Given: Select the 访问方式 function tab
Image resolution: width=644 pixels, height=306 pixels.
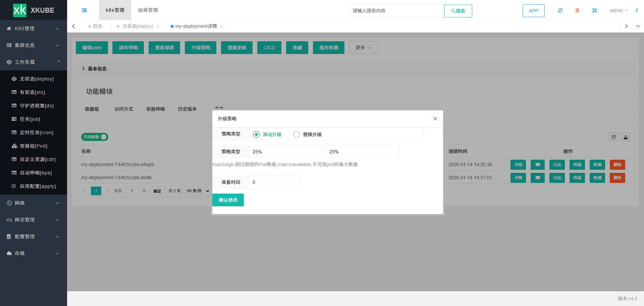Looking at the screenshot, I should click(x=123, y=109).
